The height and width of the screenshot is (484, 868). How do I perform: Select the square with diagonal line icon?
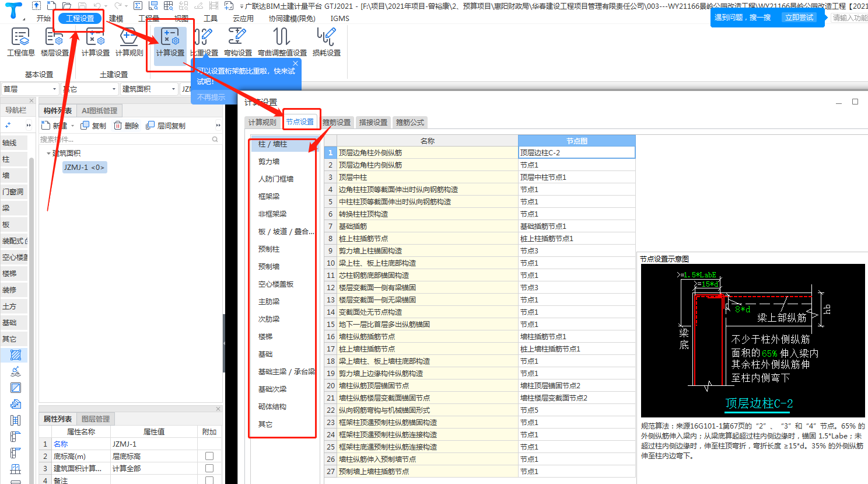[x=16, y=388]
